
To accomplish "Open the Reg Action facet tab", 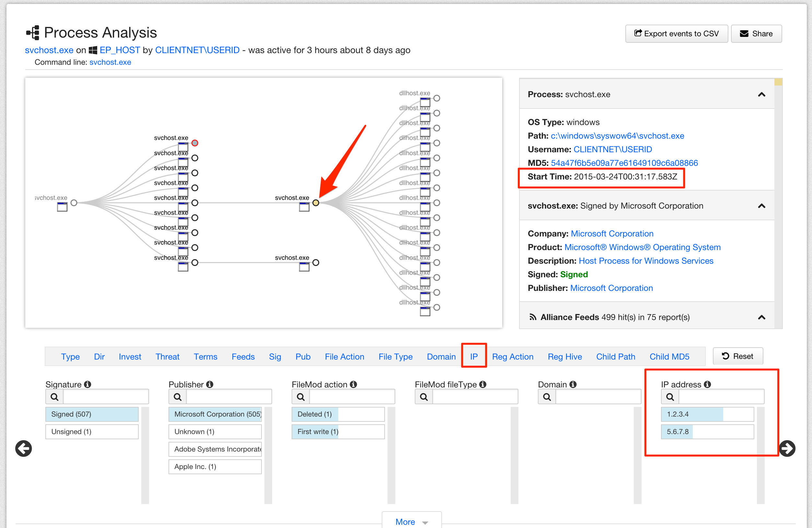I will click(513, 356).
